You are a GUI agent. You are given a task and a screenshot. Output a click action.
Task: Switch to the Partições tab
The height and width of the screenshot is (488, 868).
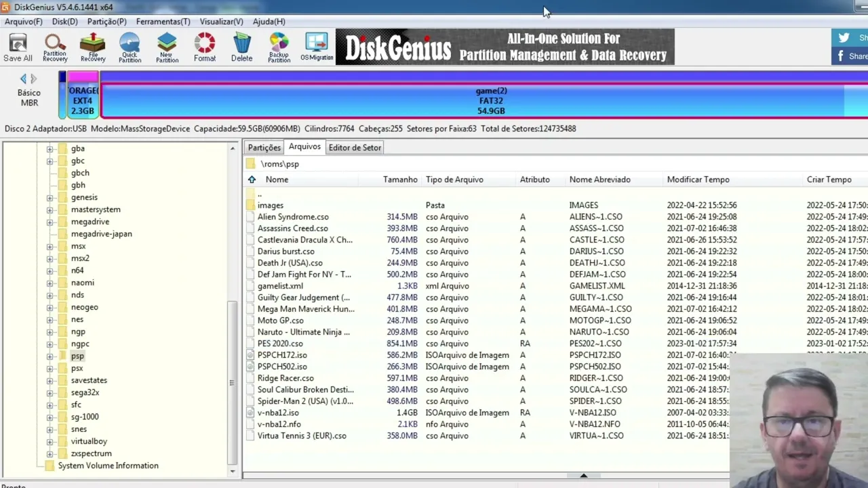click(x=264, y=148)
